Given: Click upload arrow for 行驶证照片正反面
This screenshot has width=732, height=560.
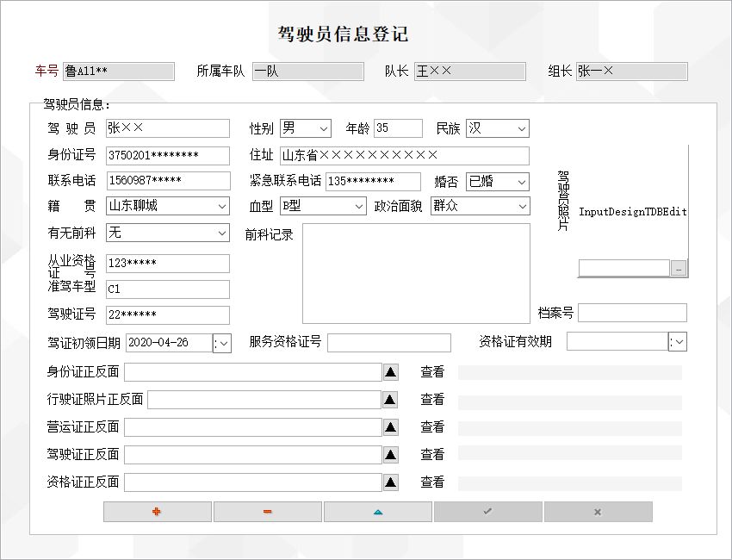Looking at the screenshot, I should coord(390,400).
